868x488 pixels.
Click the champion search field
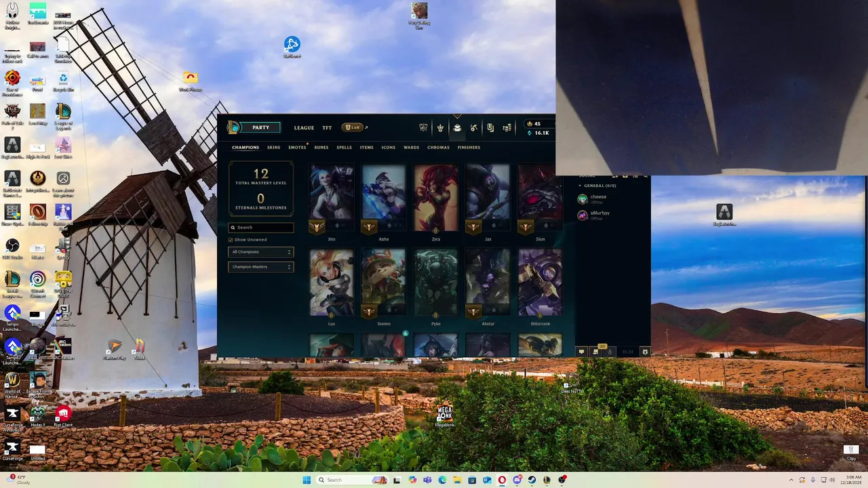coord(261,228)
